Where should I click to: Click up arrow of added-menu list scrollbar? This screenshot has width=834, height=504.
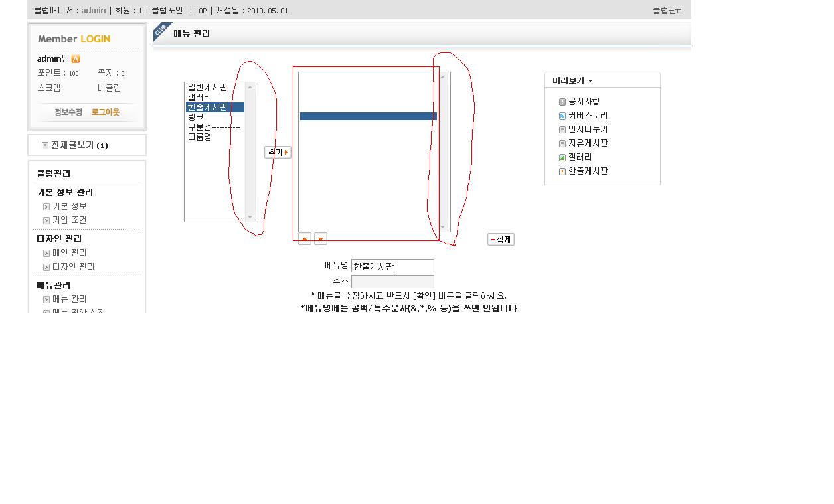click(x=443, y=77)
